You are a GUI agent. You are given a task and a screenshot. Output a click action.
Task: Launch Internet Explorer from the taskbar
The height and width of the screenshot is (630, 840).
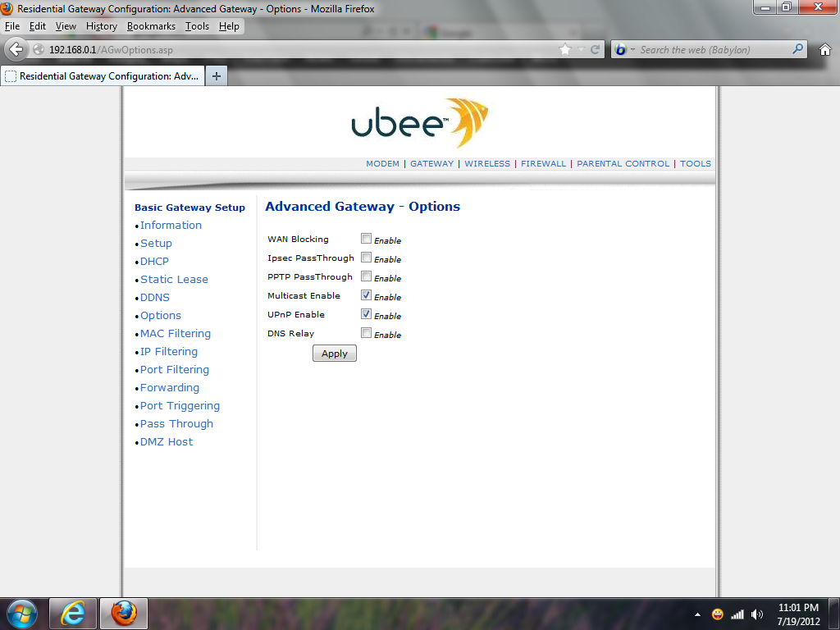pos(73,613)
